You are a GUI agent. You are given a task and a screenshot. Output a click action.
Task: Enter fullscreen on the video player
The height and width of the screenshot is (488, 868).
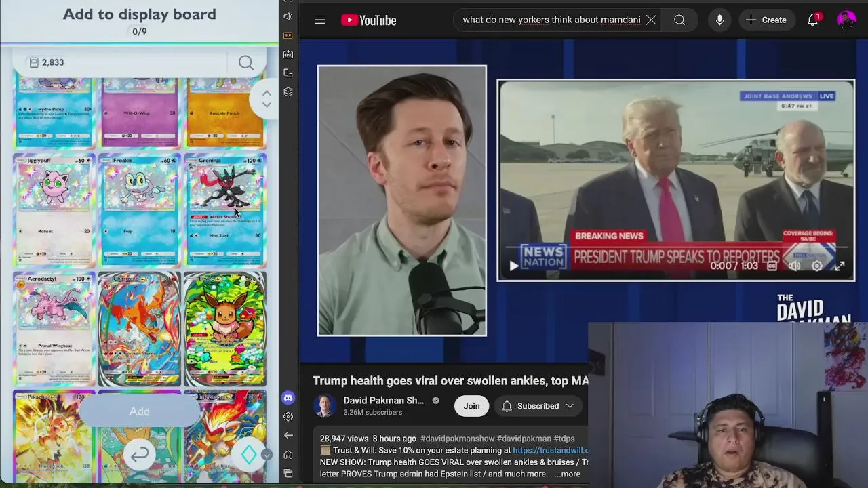point(840,266)
